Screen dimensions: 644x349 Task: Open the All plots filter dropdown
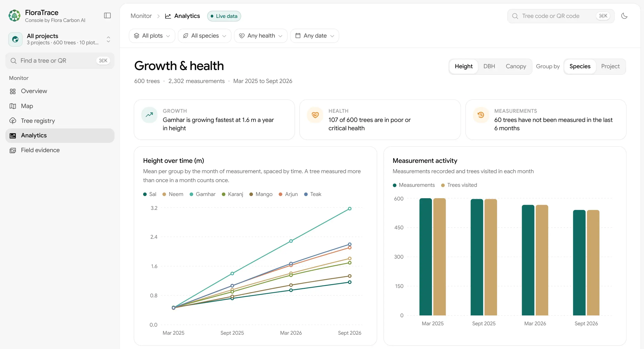pyautogui.click(x=152, y=36)
